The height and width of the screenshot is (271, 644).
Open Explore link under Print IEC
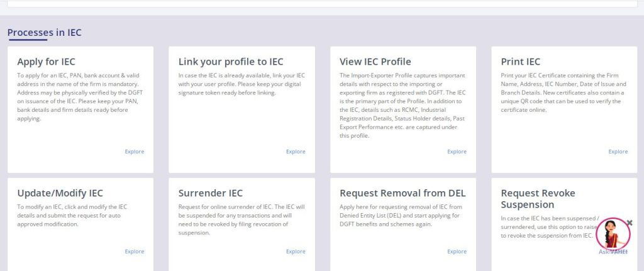(x=618, y=152)
